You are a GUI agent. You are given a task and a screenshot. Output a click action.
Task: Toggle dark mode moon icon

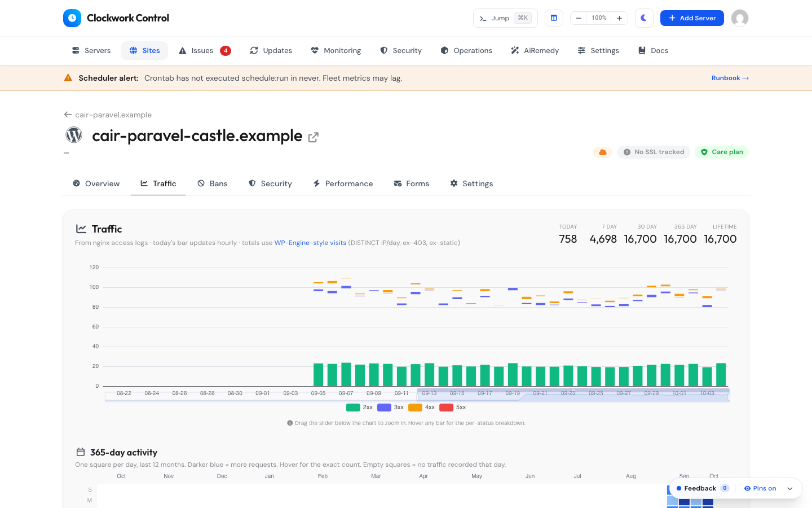tap(644, 18)
